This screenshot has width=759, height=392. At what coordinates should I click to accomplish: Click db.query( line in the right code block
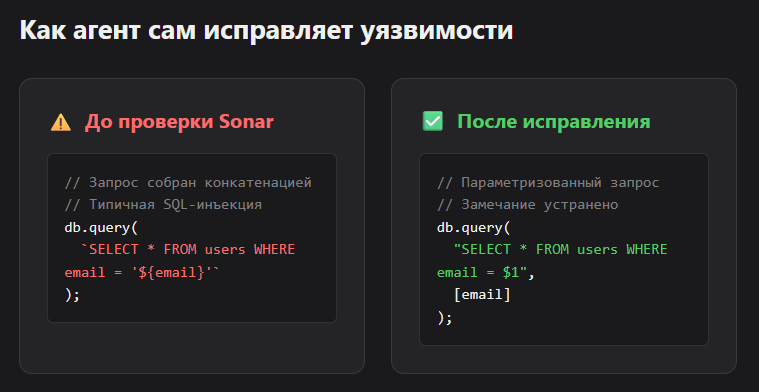coord(474,227)
